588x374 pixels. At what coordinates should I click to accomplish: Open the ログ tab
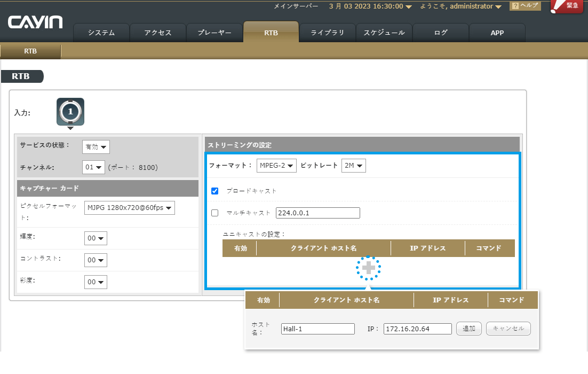pyautogui.click(x=441, y=33)
